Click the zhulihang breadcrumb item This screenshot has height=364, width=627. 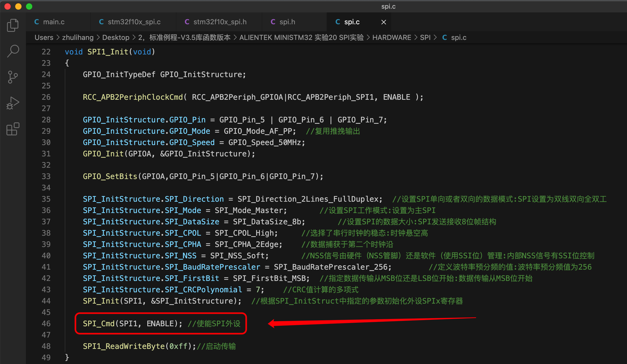tap(78, 37)
